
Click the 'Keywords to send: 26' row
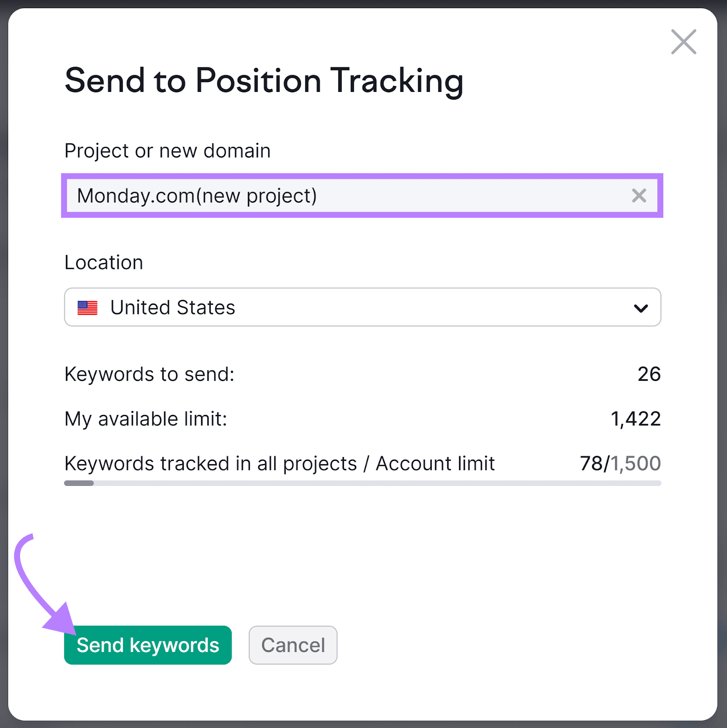pyautogui.click(x=363, y=374)
